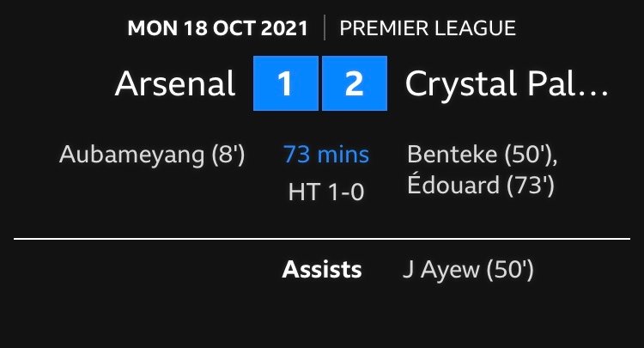
Task: Click the 50' minute next to J Ayew
Action: click(510, 271)
